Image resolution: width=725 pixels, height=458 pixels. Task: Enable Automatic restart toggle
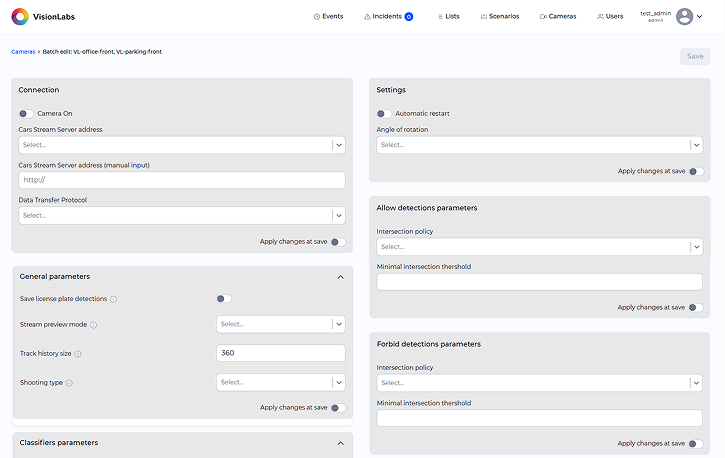pyautogui.click(x=384, y=114)
